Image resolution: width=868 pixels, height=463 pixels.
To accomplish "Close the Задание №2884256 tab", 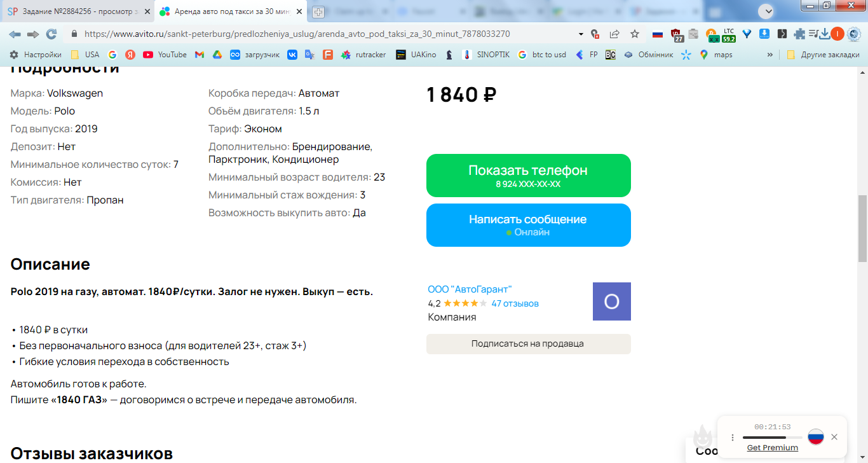I will 146,11.
